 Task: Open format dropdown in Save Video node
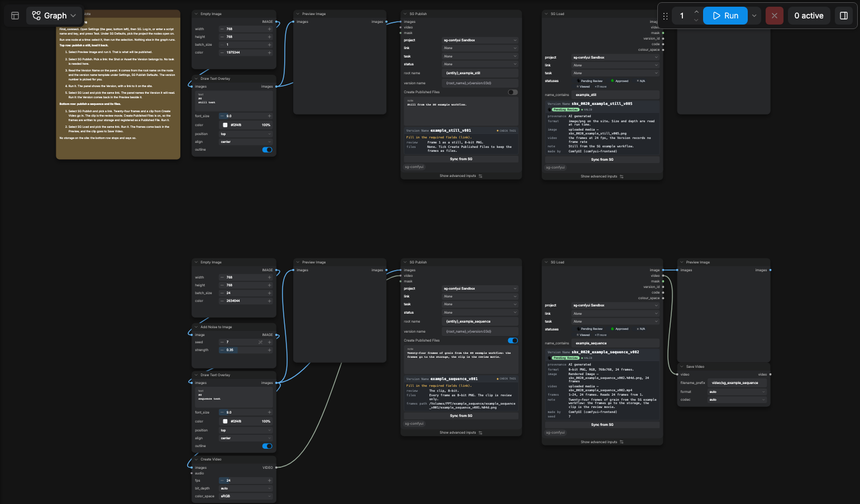click(x=737, y=392)
